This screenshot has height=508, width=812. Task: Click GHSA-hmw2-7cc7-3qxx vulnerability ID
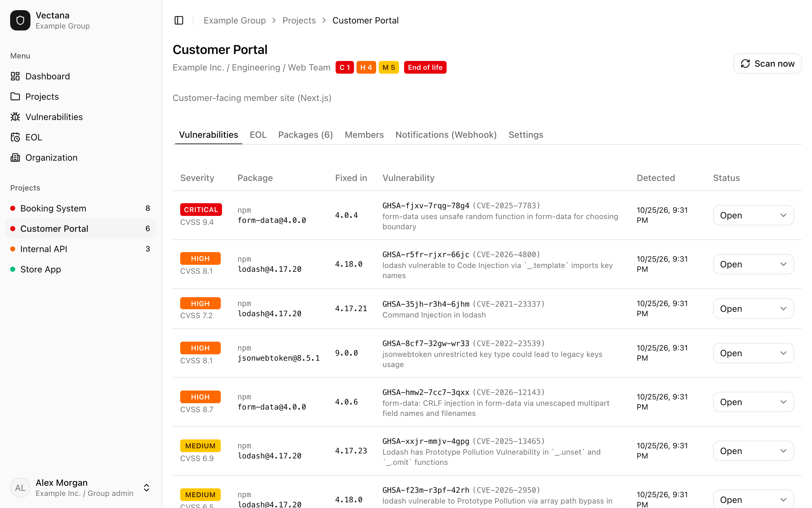click(x=426, y=392)
